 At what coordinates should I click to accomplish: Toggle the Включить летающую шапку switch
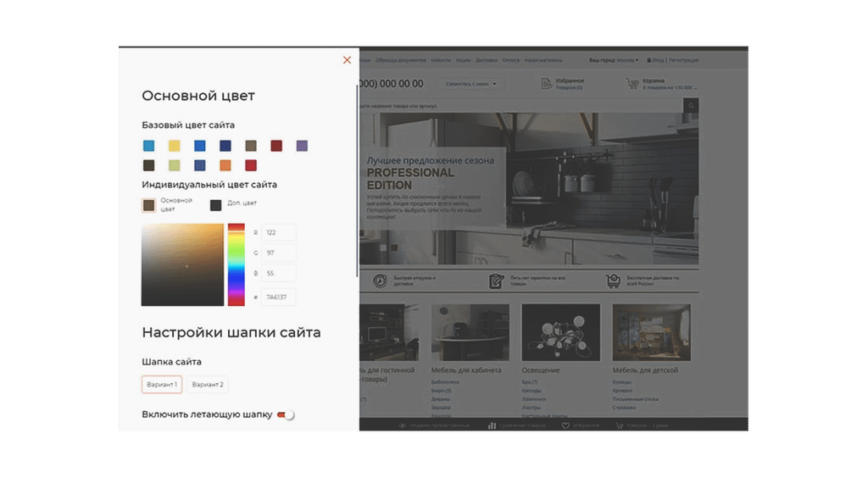click(x=286, y=415)
